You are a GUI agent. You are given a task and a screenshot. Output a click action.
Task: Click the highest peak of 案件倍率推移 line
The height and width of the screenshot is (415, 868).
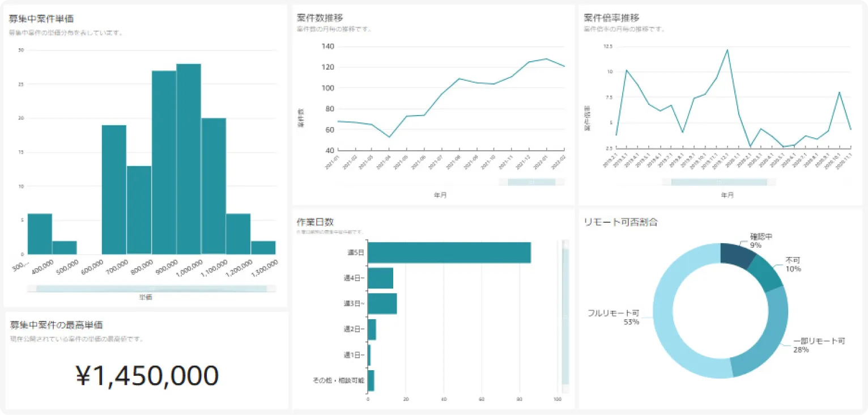point(727,50)
